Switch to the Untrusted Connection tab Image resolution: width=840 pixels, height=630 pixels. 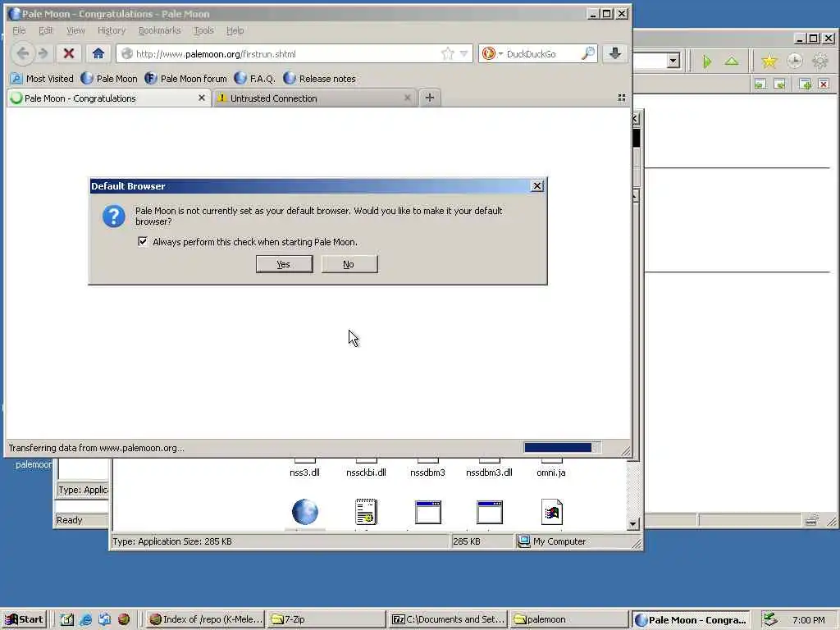point(314,98)
